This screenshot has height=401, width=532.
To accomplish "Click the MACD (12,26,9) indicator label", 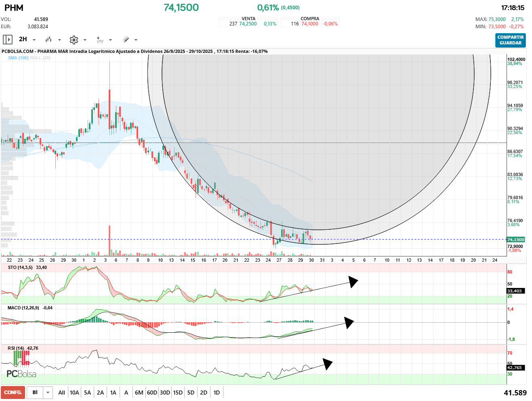I will coord(23,308).
